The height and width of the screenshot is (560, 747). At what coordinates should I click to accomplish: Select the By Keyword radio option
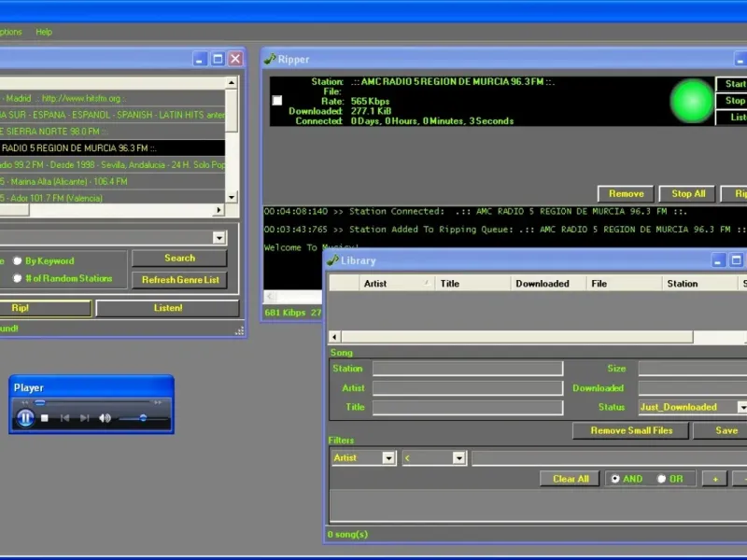[17, 261]
